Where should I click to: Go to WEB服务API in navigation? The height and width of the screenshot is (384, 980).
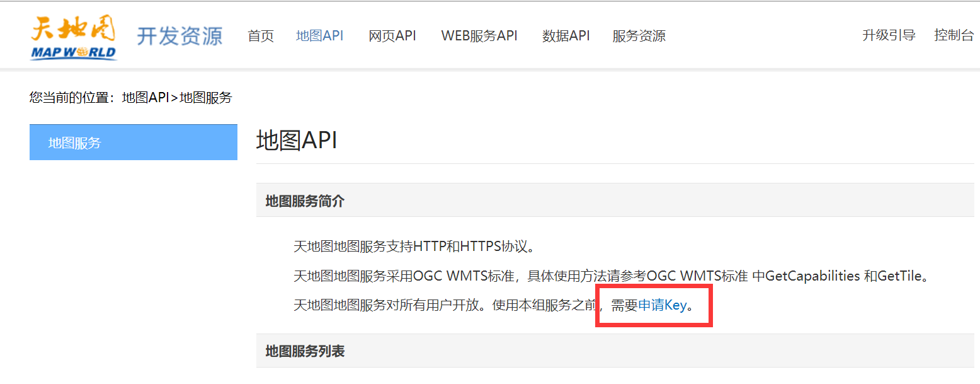479,36
